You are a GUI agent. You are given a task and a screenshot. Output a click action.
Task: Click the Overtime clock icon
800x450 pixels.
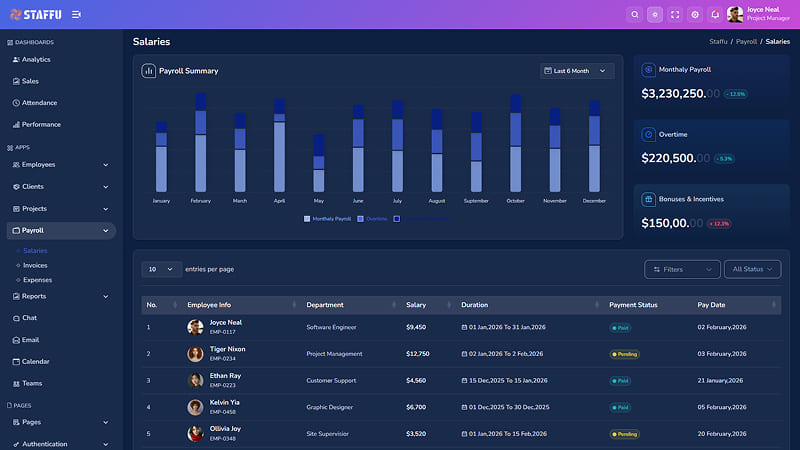648,134
